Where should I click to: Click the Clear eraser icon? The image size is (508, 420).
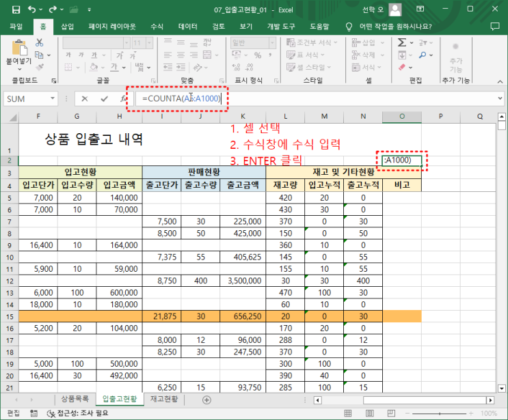point(402,67)
